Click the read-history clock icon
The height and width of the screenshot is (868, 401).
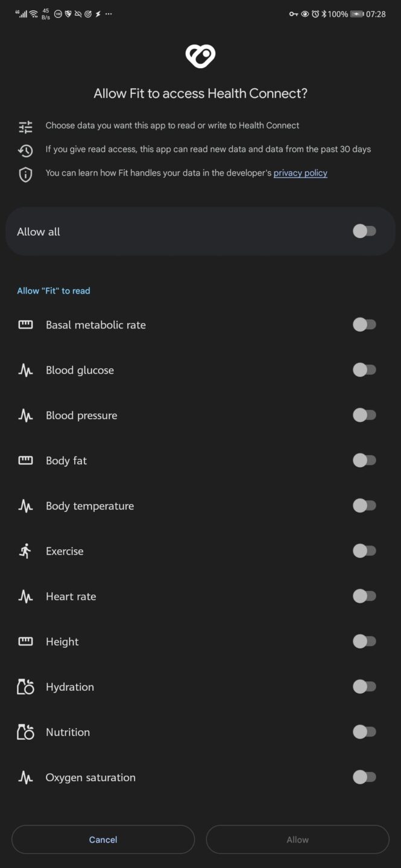coord(25,149)
